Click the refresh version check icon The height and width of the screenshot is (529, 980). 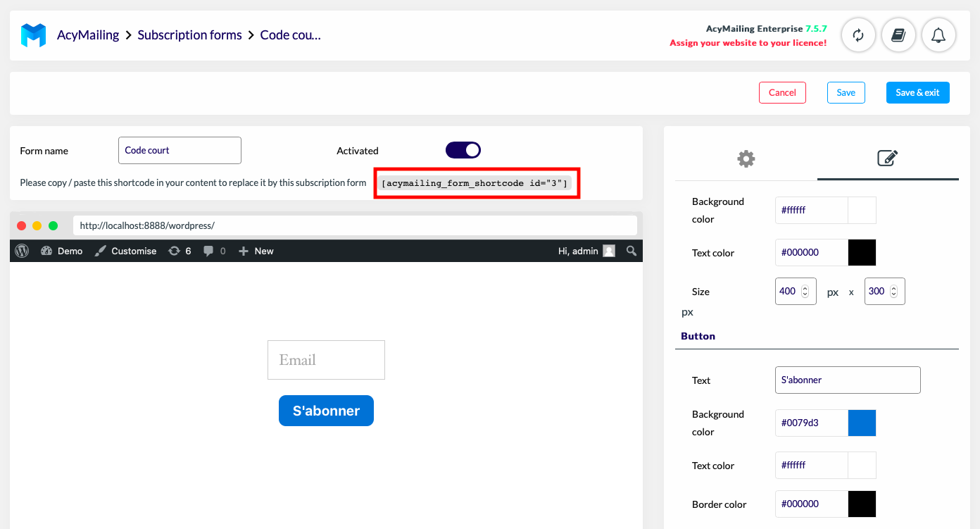pyautogui.click(x=857, y=35)
